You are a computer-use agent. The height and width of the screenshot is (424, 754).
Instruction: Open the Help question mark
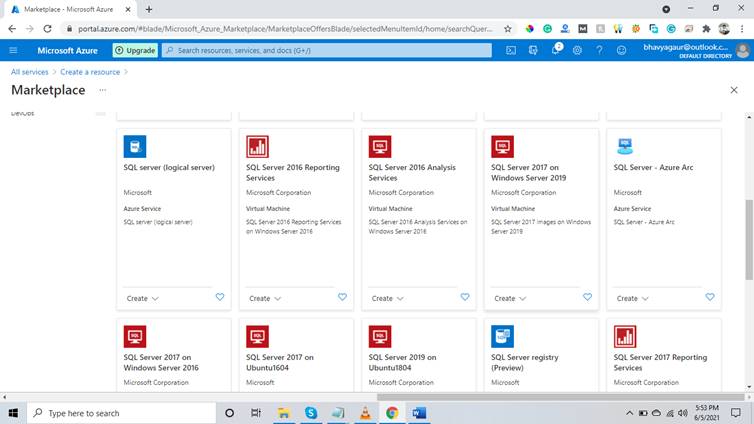[599, 50]
